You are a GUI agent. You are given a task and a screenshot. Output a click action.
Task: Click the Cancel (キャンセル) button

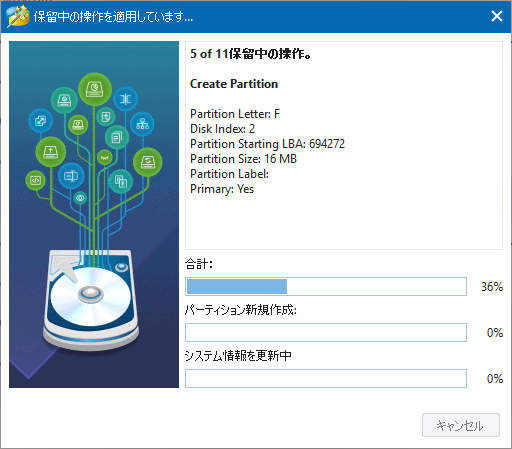point(461,425)
